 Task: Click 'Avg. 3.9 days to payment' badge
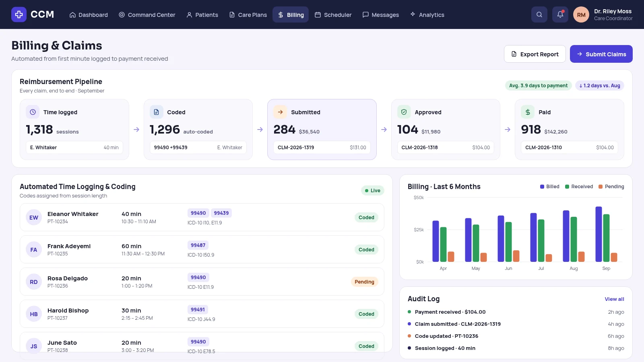click(x=539, y=86)
